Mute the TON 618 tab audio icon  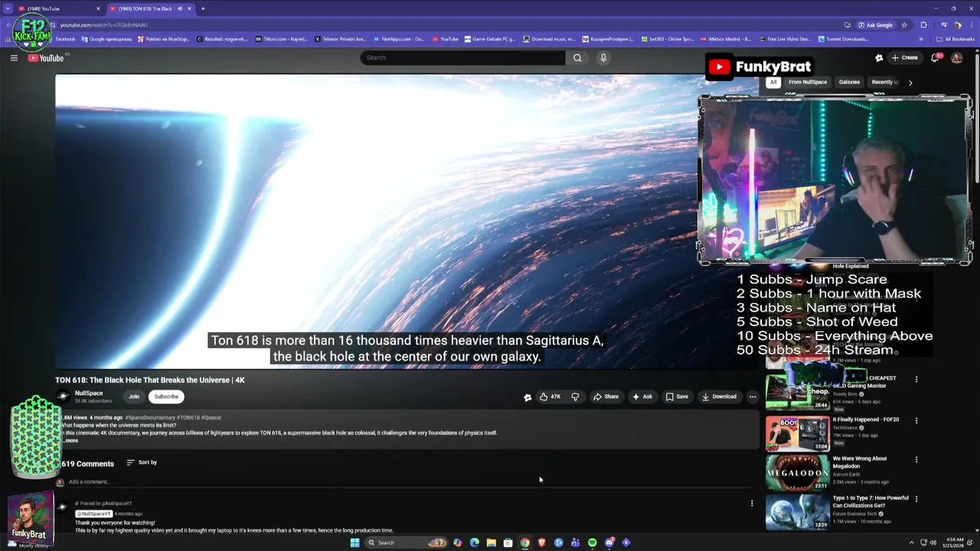pos(180,8)
